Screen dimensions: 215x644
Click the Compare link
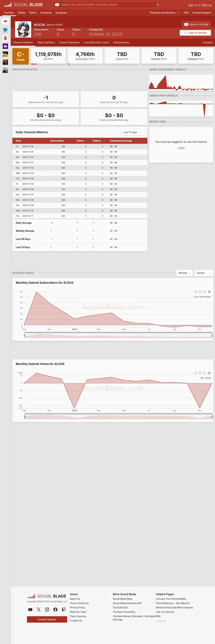point(207,42)
